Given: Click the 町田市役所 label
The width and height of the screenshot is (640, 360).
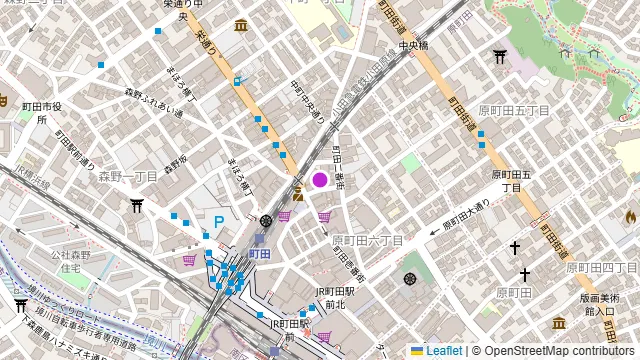Looking at the screenshot, I should coord(42,113).
